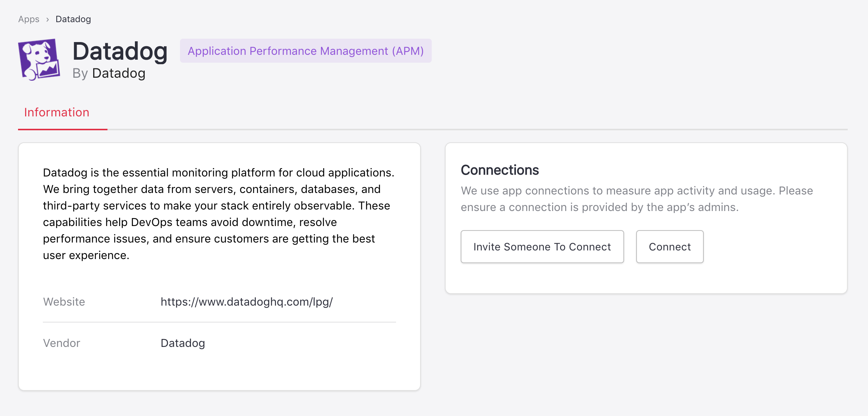Click the Datadog description paragraph
Screen dimensions: 868x416
[218, 214]
